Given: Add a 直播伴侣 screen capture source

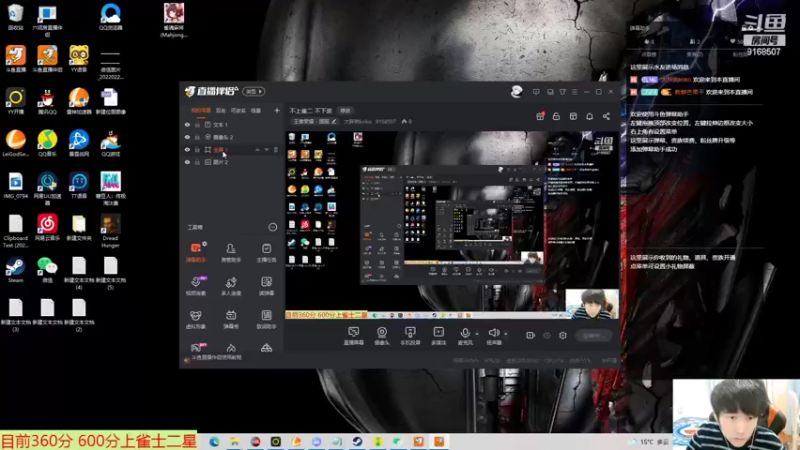Looking at the screenshot, I should (354, 336).
